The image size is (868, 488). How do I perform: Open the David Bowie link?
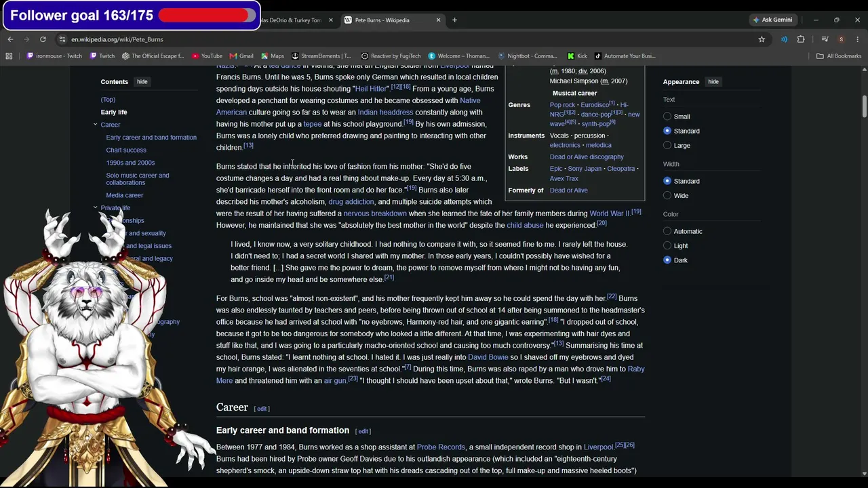click(x=488, y=357)
